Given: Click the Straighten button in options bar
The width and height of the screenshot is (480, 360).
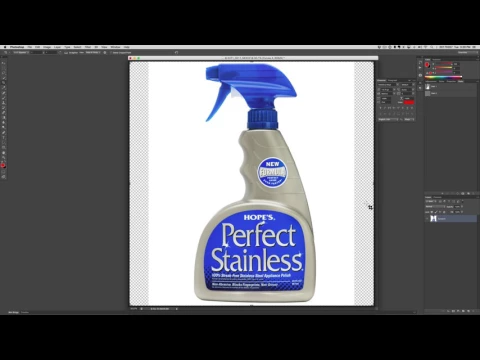Looking at the screenshot, I should [71, 52].
